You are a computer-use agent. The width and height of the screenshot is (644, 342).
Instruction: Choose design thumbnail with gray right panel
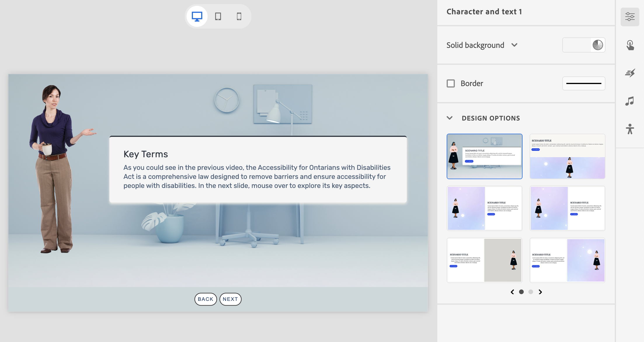[484, 260]
